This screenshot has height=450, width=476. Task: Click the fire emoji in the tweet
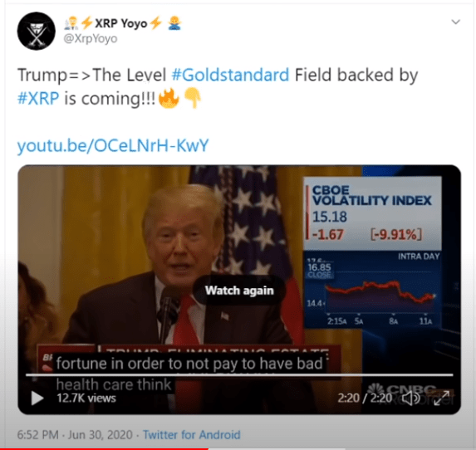169,98
